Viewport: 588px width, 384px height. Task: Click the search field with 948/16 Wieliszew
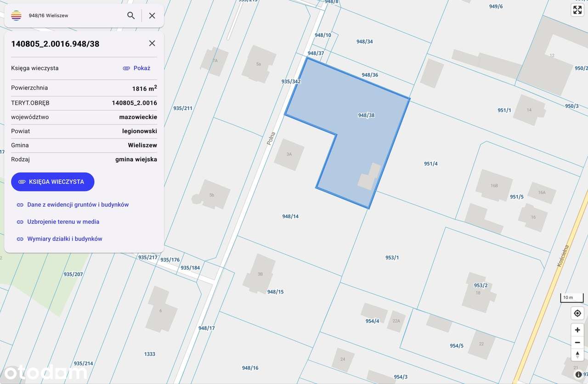pos(73,16)
